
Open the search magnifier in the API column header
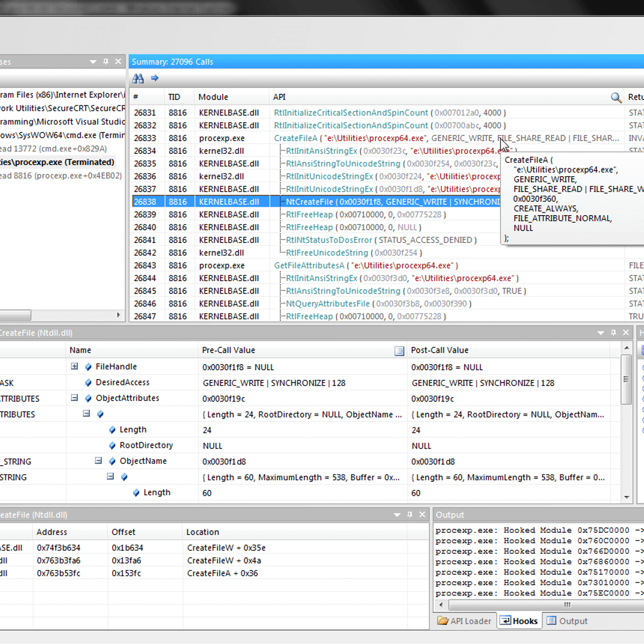[x=615, y=97]
